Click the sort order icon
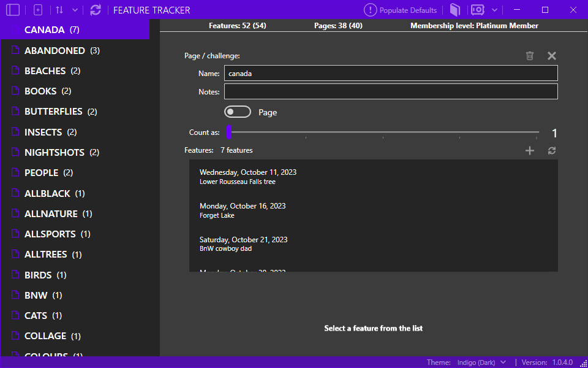 tap(59, 9)
